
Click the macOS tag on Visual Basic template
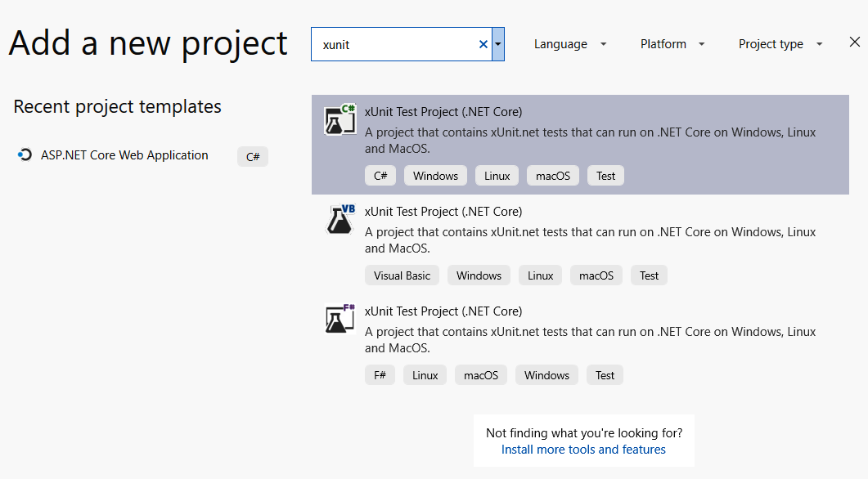[x=596, y=275]
